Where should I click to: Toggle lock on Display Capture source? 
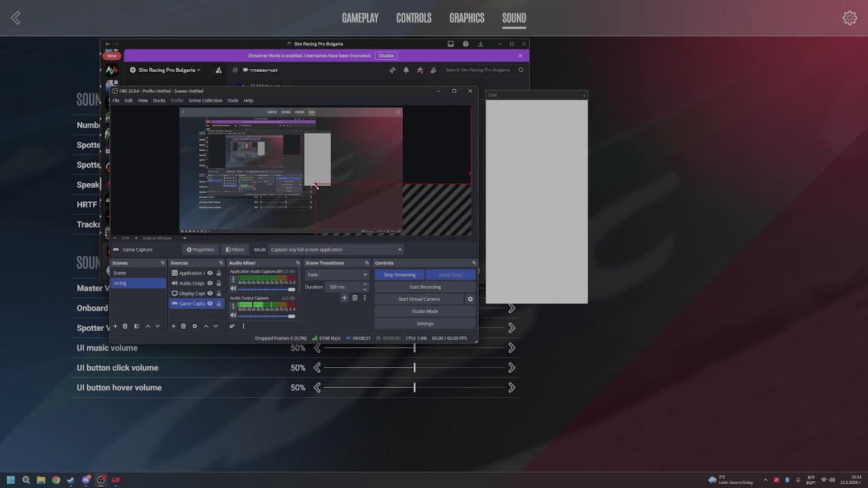tap(218, 293)
